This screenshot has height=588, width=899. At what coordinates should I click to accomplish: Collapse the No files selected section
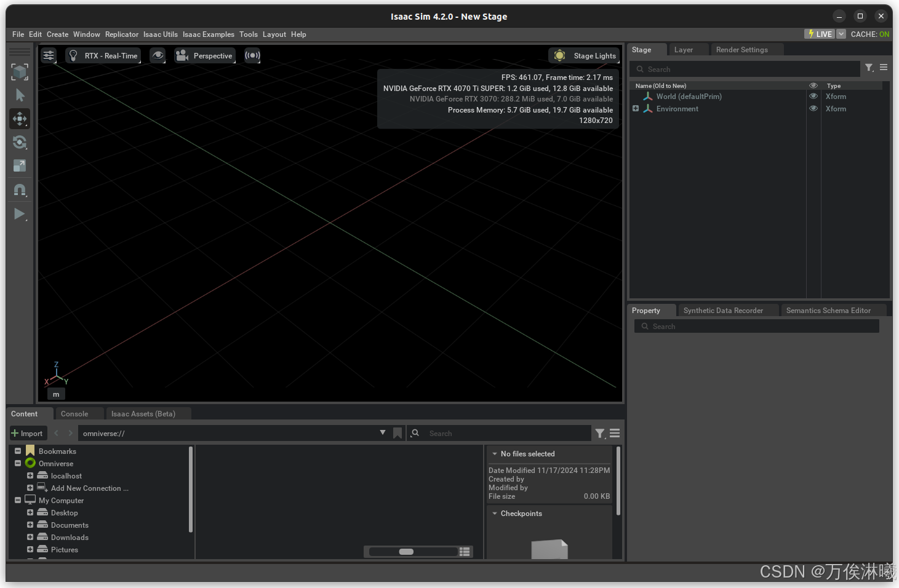tap(495, 454)
